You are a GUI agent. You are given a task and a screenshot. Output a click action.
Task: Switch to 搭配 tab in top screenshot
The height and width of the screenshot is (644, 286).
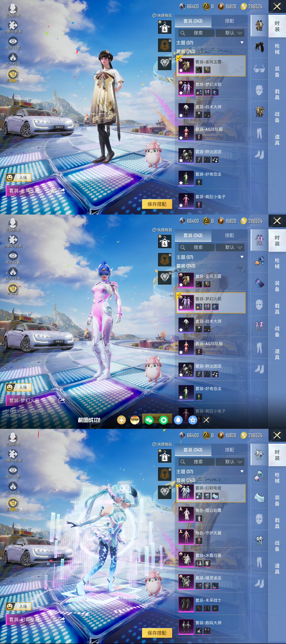229,21
